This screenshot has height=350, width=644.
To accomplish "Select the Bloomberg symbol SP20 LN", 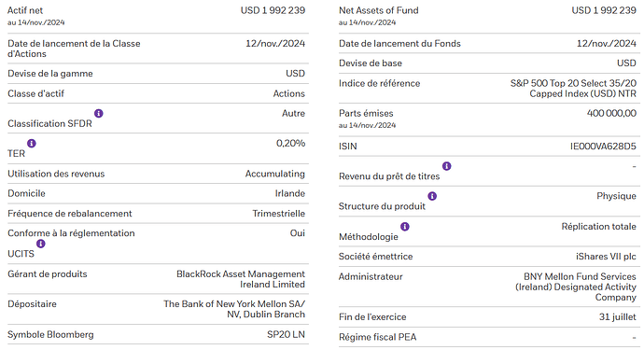I will tap(286, 334).
